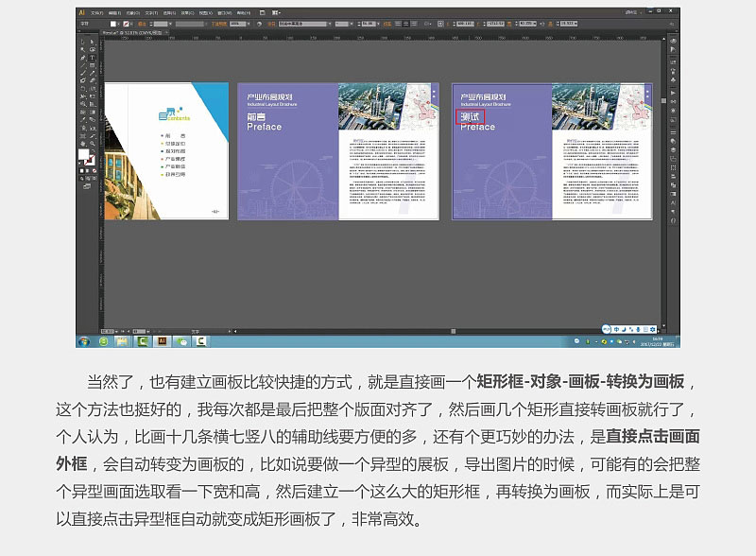Open the 对象 (Object) menu
Viewport: 756px width, 556px height.
(133, 13)
